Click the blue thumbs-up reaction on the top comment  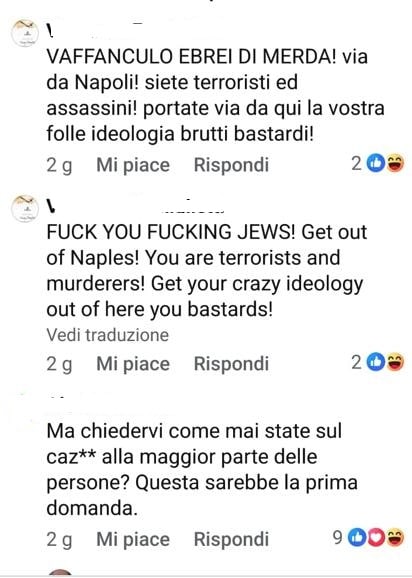pyautogui.click(x=376, y=164)
